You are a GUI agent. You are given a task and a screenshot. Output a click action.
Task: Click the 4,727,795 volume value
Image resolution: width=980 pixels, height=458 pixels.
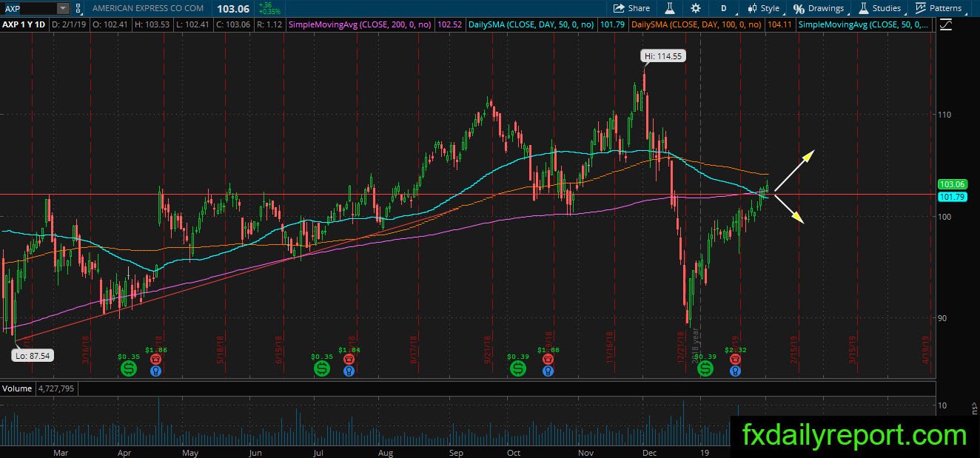55,388
